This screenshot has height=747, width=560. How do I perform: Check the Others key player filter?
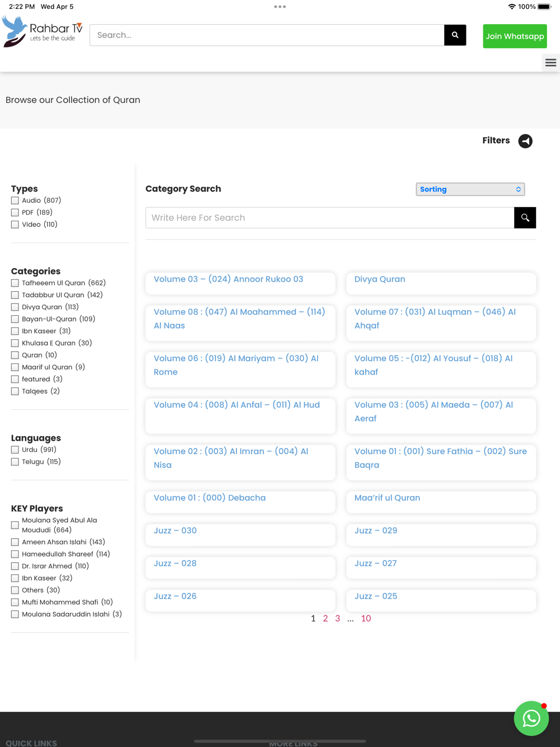[x=15, y=590]
